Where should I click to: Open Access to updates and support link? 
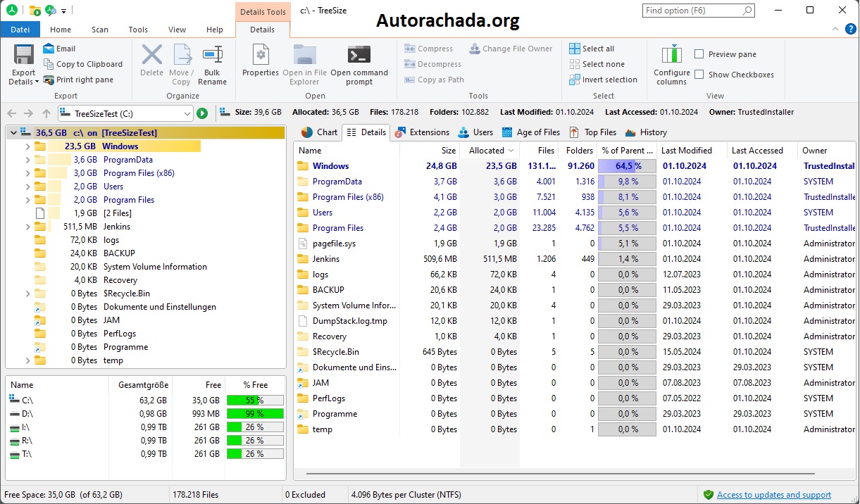(774, 495)
